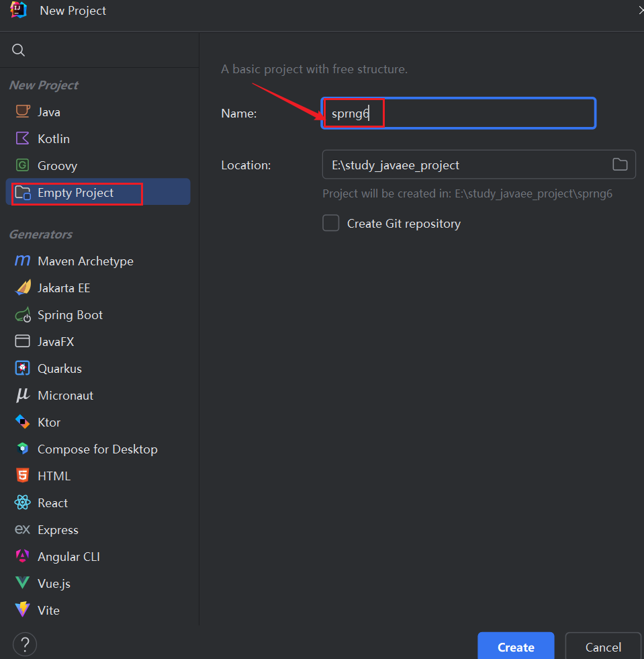Click the Angular CLI shield icon
Image resolution: width=644 pixels, height=659 pixels.
pos(23,556)
